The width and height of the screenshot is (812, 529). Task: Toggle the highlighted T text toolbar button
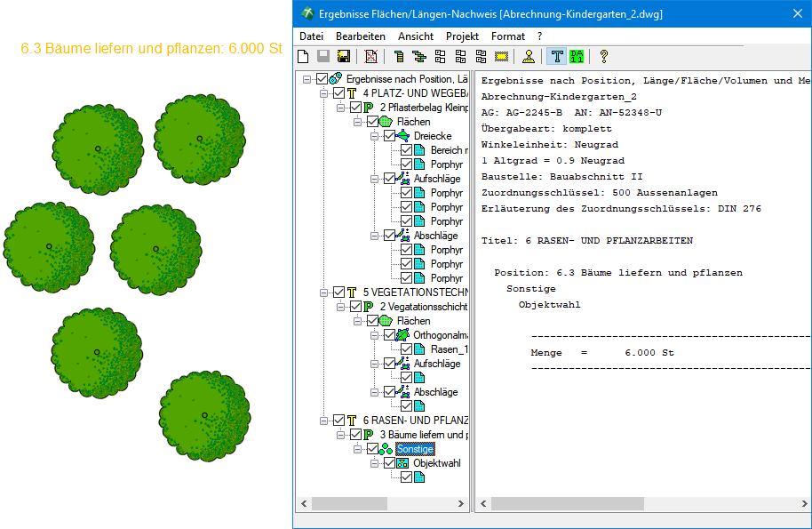557,57
